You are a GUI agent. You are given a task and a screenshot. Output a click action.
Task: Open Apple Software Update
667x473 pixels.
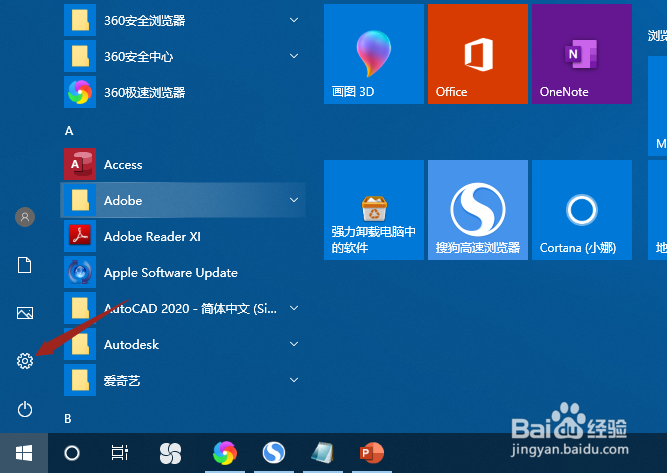click(183, 273)
